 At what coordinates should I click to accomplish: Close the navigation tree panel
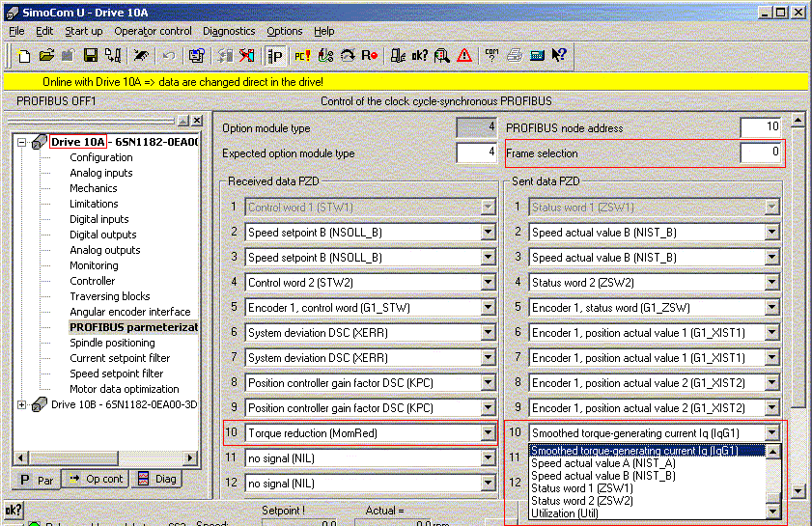[x=197, y=121]
